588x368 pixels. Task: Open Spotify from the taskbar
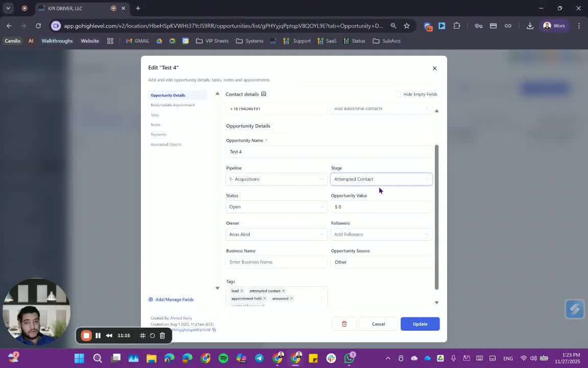[223, 358]
